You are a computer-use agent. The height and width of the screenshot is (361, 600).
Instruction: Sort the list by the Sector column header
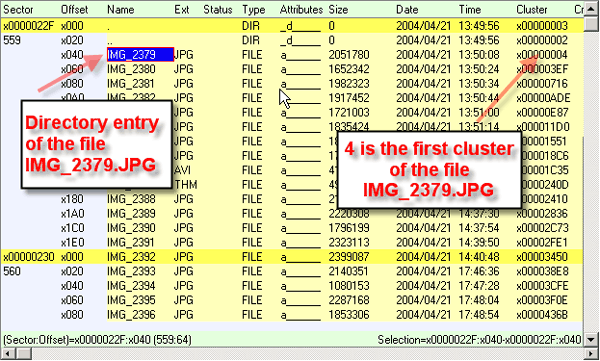pyautogui.click(x=18, y=10)
